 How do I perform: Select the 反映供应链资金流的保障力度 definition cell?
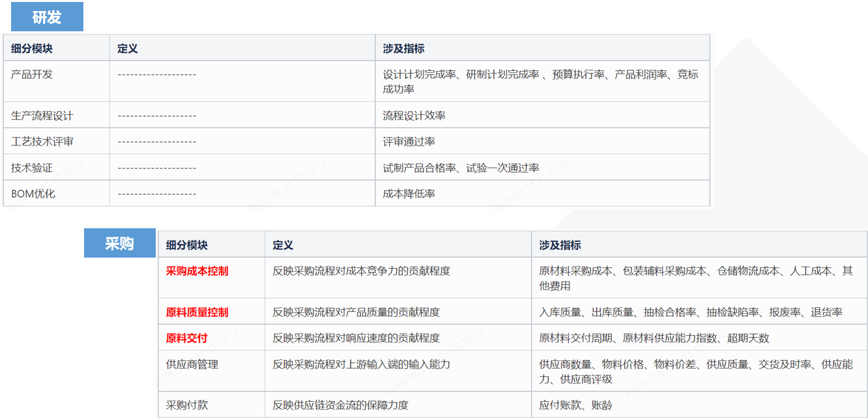[340, 405]
